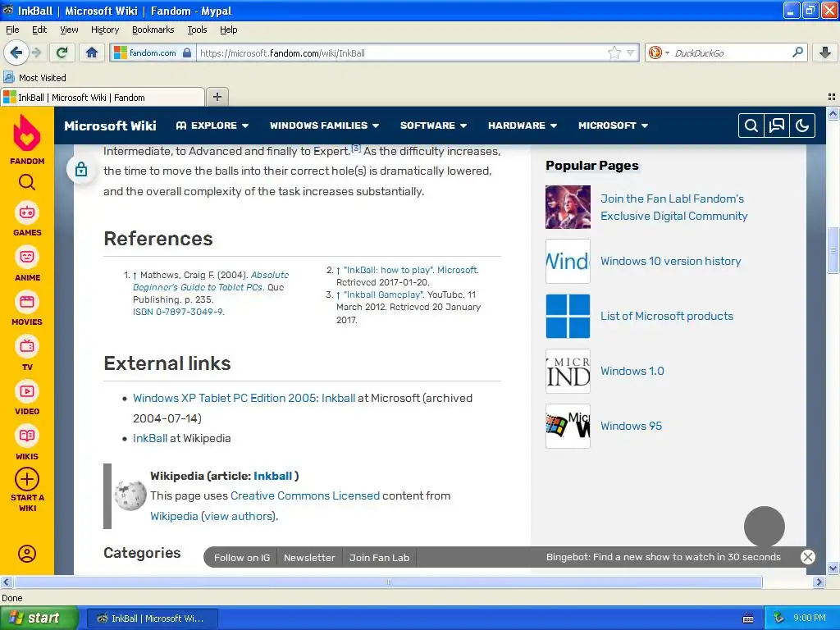Screen dimensions: 840x630
Task: Open the TV sidebar icon
Action: [x=27, y=347]
